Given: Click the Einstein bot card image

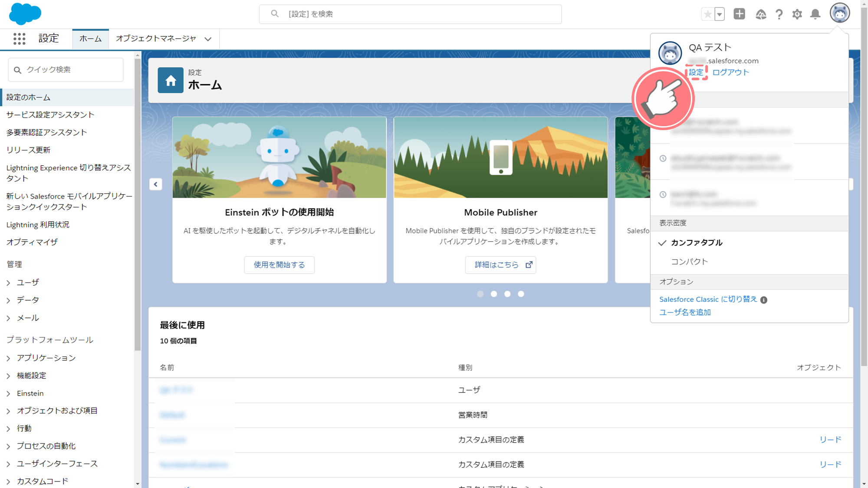Looking at the screenshot, I should click(x=279, y=157).
